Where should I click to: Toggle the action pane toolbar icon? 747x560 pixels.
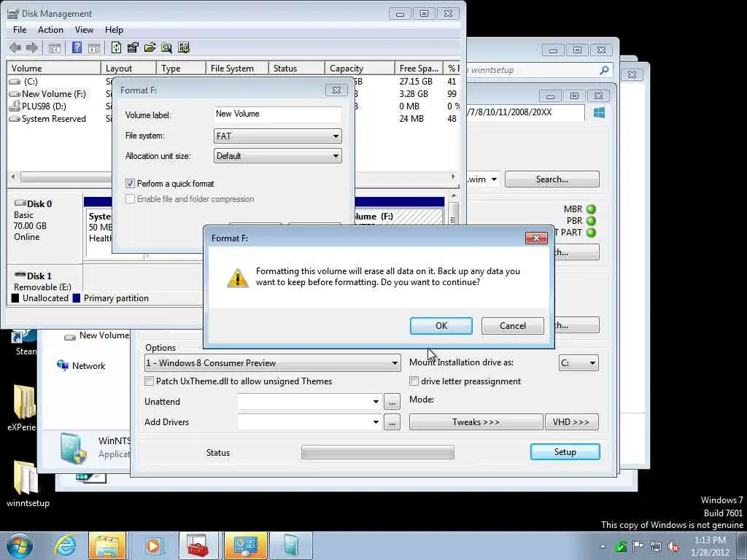coord(94,47)
